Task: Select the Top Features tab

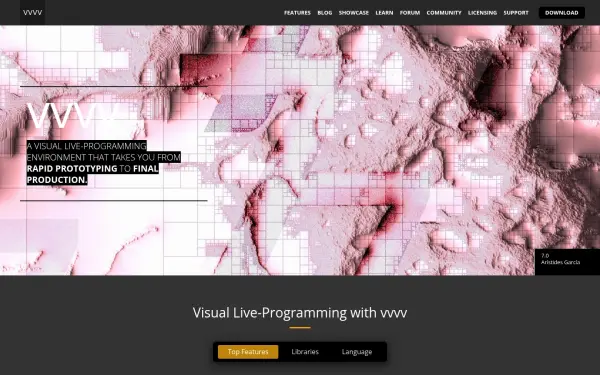Action: coord(248,352)
